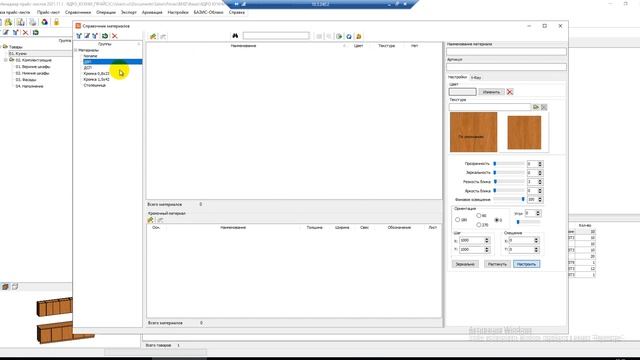Click clear texture icon beside texture field
This screenshot has height=360, width=640.
(x=544, y=107)
